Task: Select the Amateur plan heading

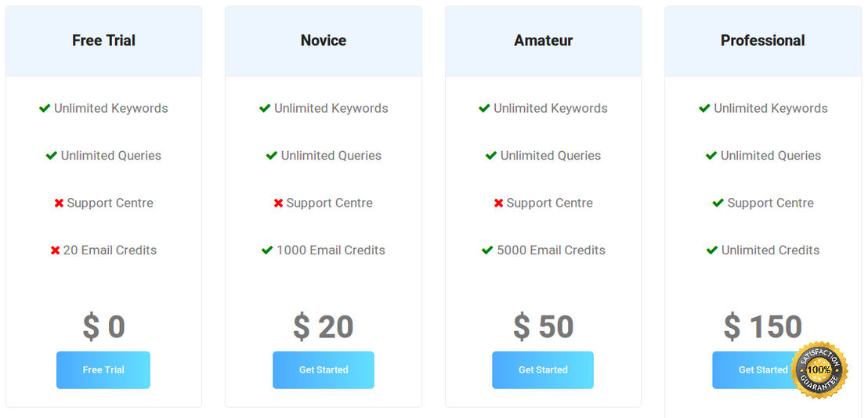Action: pyautogui.click(x=543, y=41)
